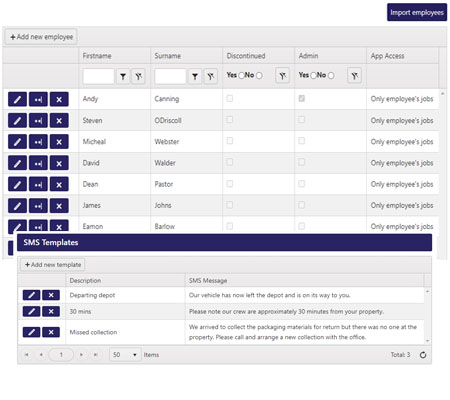
Task: Go to next page in SMS templates pager
Action: pyautogui.click(x=81, y=355)
